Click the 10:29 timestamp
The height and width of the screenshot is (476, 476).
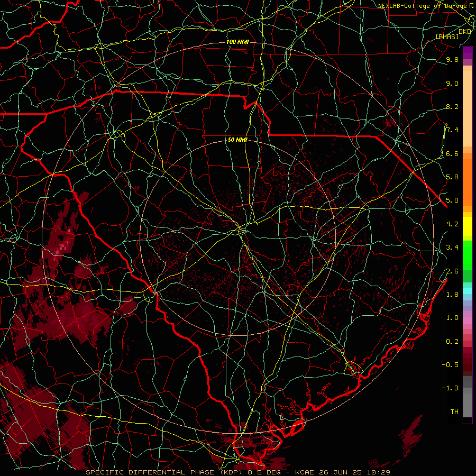pos(380,472)
